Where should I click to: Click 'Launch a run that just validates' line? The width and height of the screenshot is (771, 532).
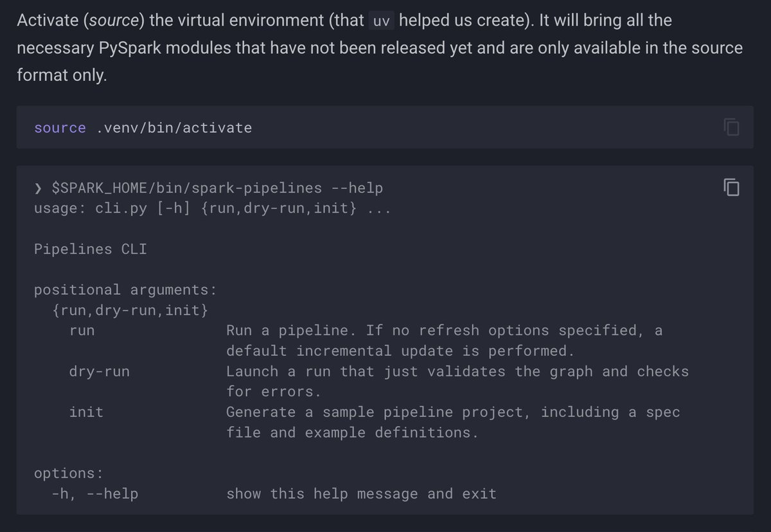(457, 371)
